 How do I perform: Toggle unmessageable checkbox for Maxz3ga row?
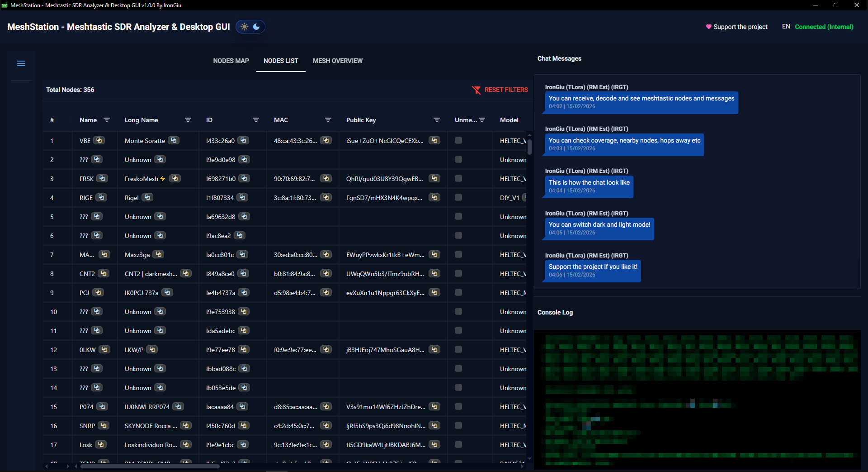coord(458,254)
